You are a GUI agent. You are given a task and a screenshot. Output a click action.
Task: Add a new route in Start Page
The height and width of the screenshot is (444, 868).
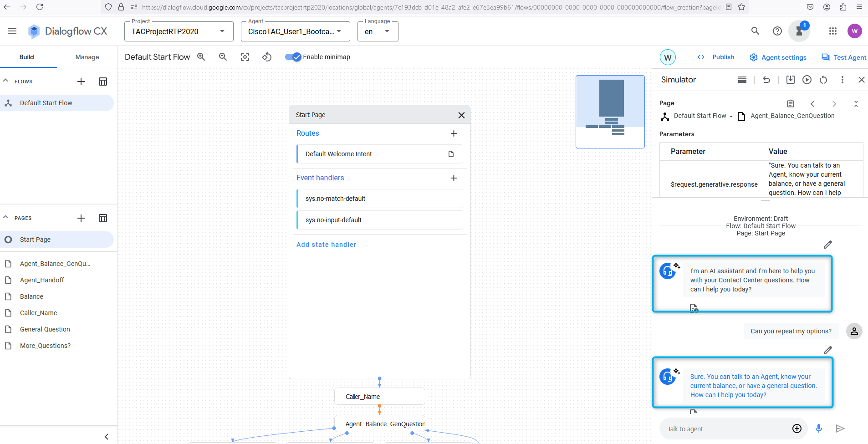(x=454, y=133)
